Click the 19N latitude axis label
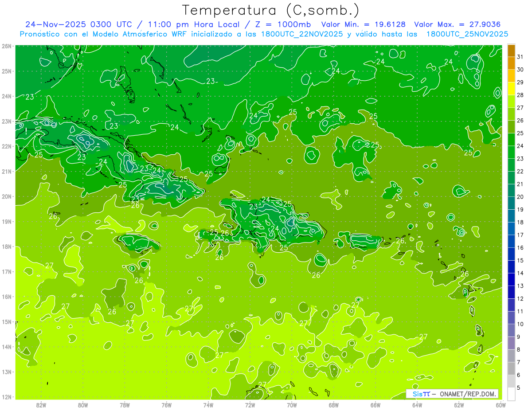Screen dimensions: 532x411 [x=7, y=222]
